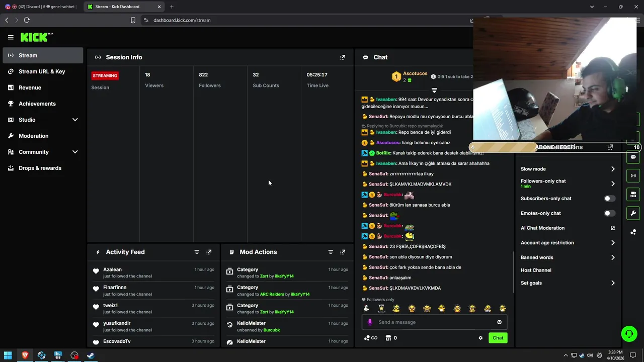Click the chat bubble icon in right sidebar
The height and width of the screenshot is (362, 644).
[633, 157]
